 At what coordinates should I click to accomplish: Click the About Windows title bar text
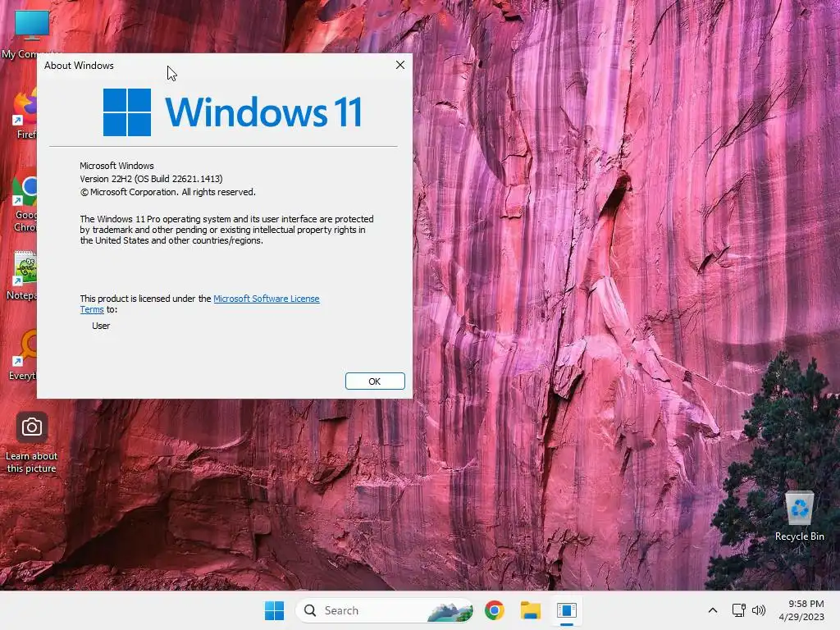click(79, 66)
